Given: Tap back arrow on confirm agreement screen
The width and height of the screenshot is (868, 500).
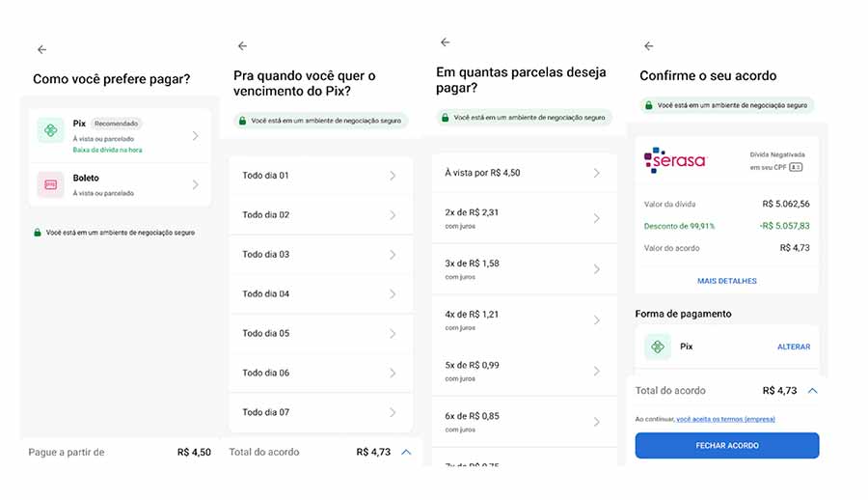Looking at the screenshot, I should (648, 45).
